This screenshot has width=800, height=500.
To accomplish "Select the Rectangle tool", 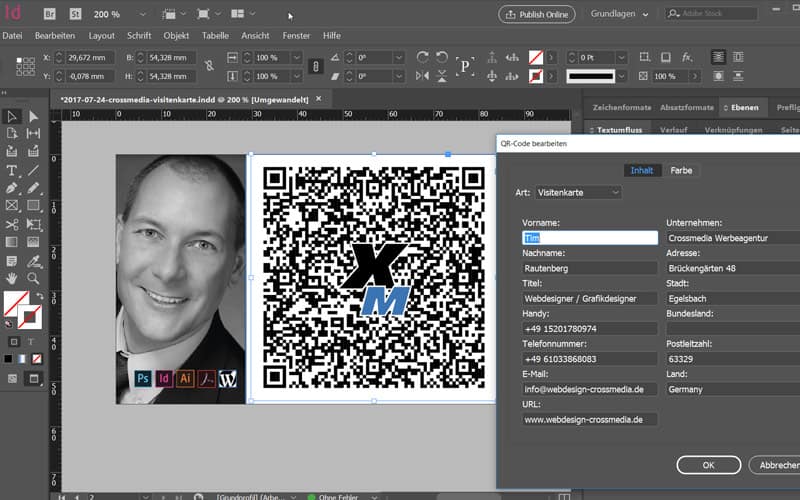I will (33, 206).
